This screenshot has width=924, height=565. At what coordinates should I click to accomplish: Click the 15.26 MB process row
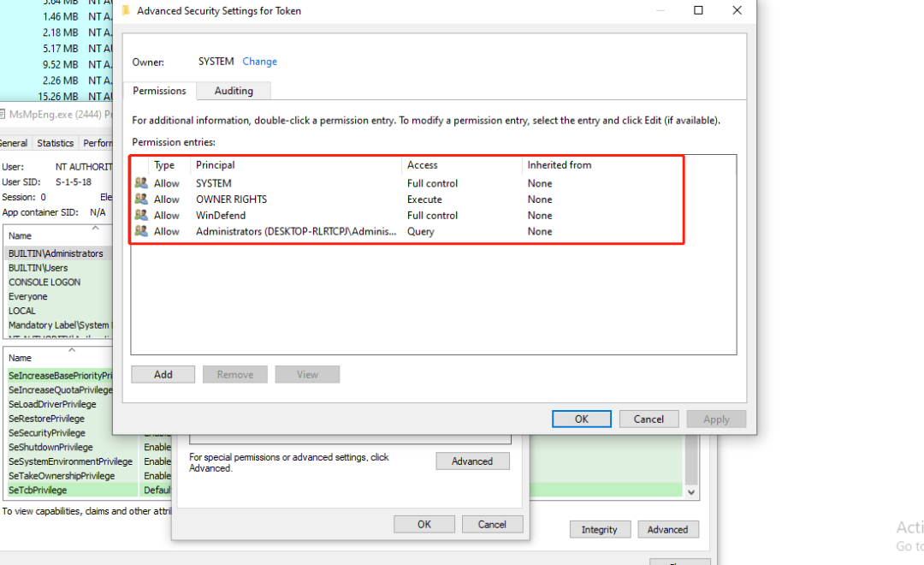tap(56, 96)
